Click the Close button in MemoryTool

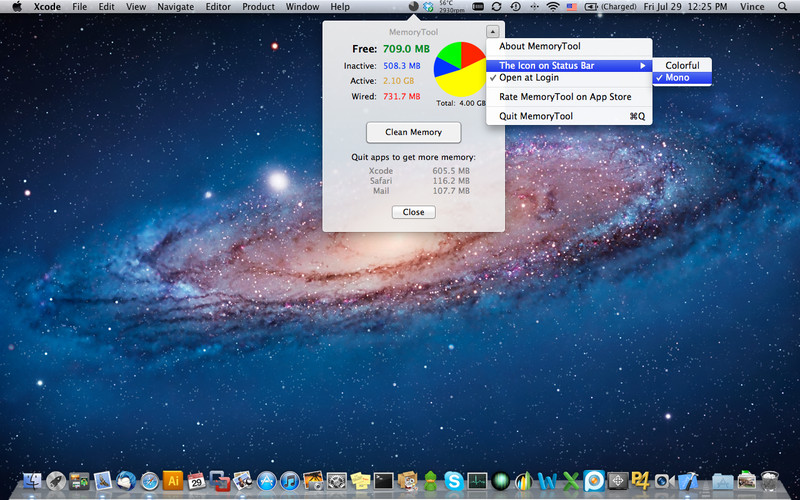point(413,212)
